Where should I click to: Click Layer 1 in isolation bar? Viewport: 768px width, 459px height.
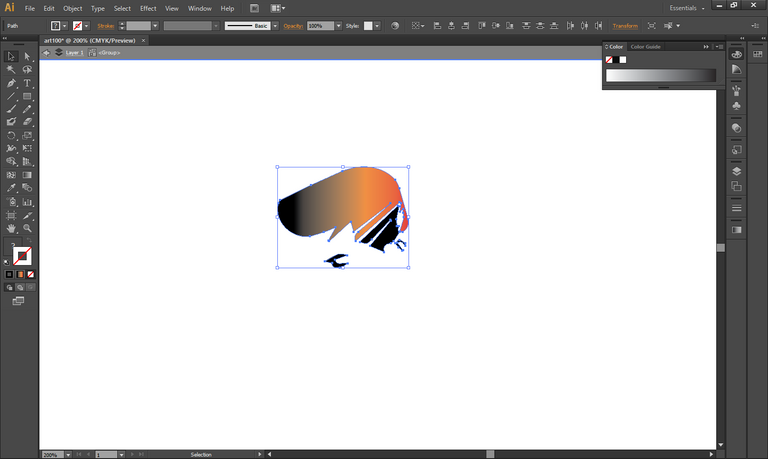(x=74, y=52)
